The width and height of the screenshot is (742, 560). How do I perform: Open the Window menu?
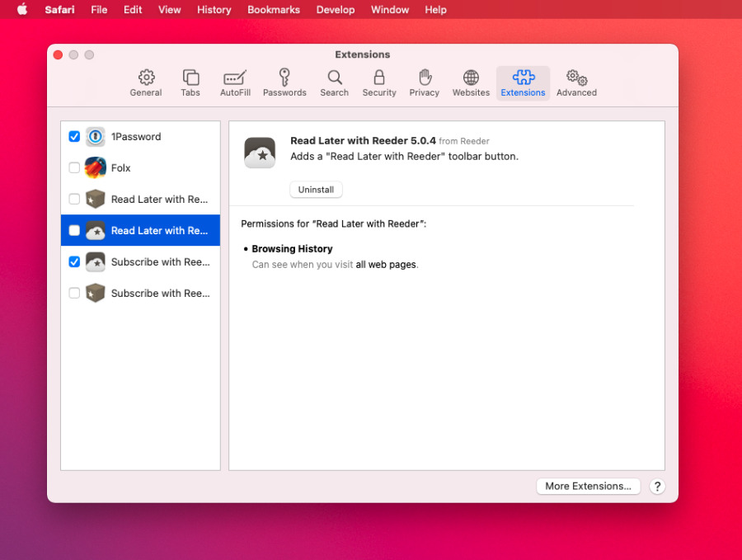(390, 9)
